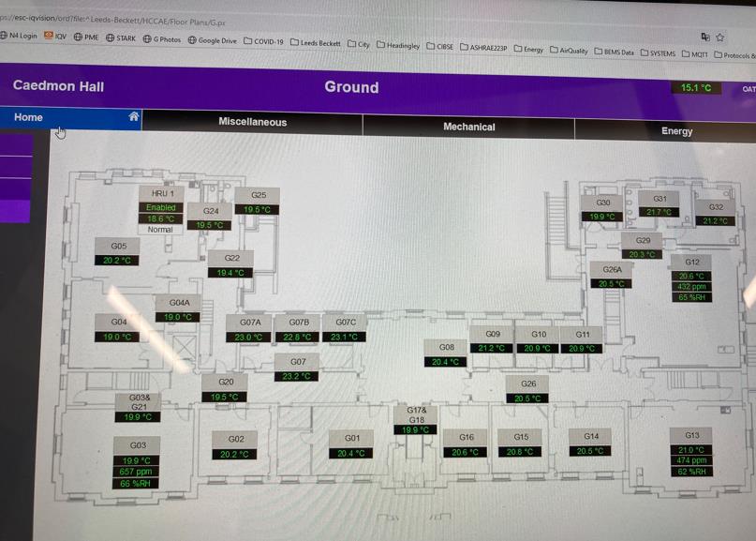Open the IQV bookmark
Image resolution: width=756 pixels, height=541 pixels.
coord(55,37)
